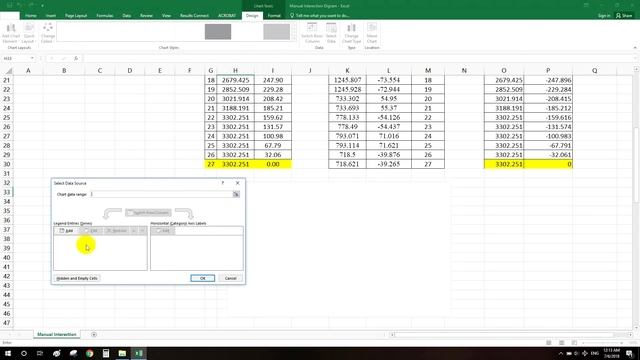The height and width of the screenshot is (360, 640).
Task: Click the Move Chart button
Action: coord(371,33)
